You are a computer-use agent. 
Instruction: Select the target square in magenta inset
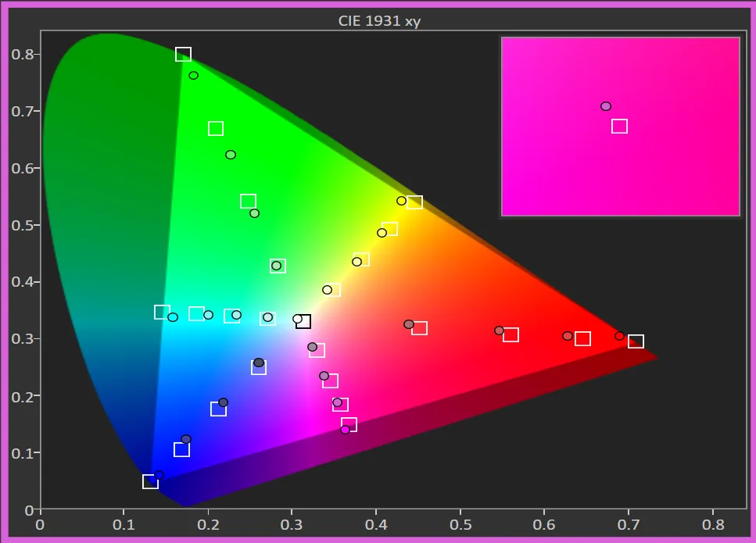coord(619,127)
